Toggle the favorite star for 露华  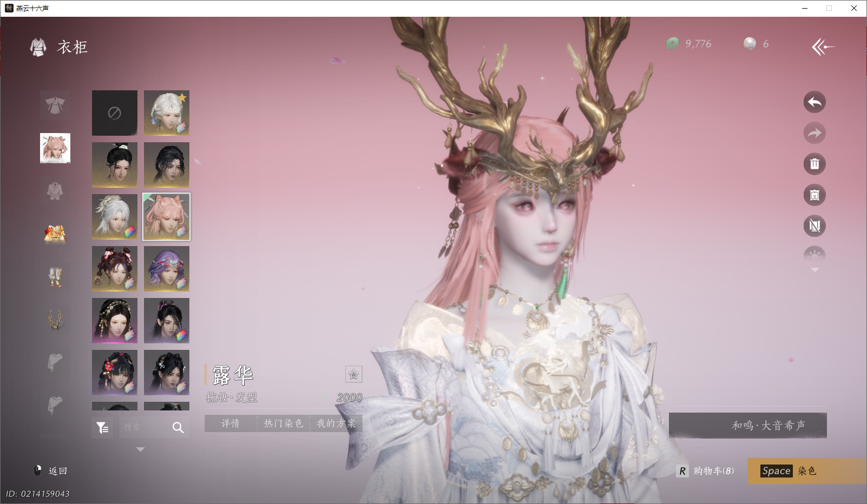(353, 374)
